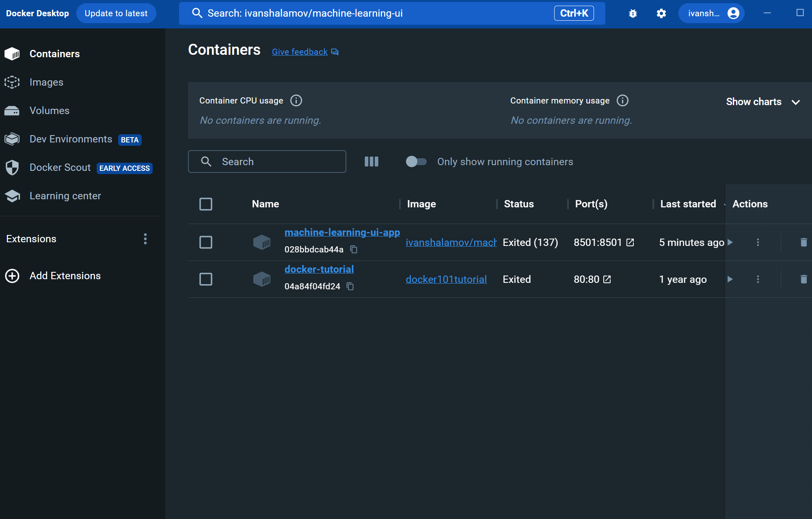The width and height of the screenshot is (812, 519).
Task: Check the select-all containers checkbox
Action: (206, 204)
